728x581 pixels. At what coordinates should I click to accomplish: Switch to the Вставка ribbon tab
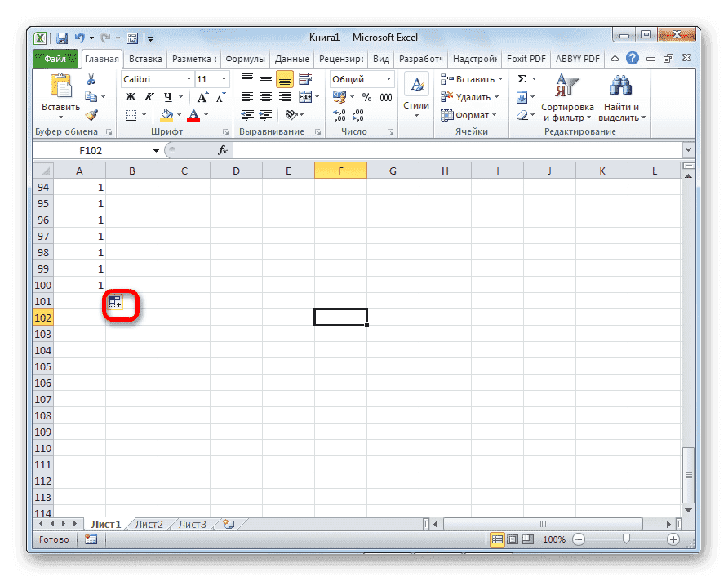[x=145, y=58]
